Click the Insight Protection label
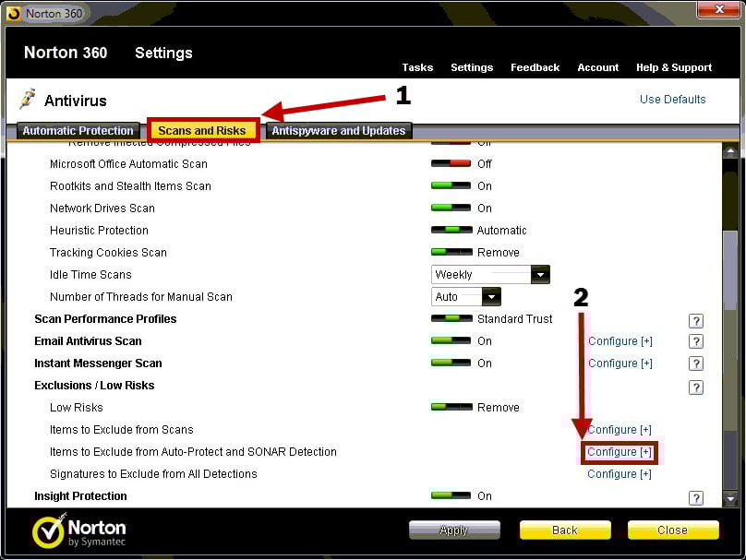This screenshot has height=560, width=746. [80, 496]
